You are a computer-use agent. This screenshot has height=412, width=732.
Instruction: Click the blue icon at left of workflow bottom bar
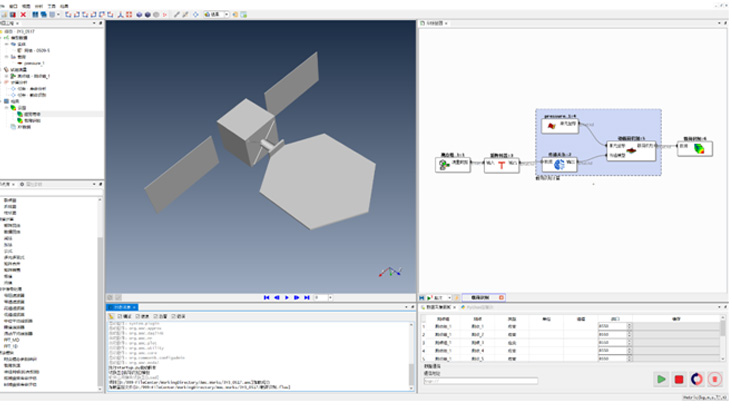point(422,298)
